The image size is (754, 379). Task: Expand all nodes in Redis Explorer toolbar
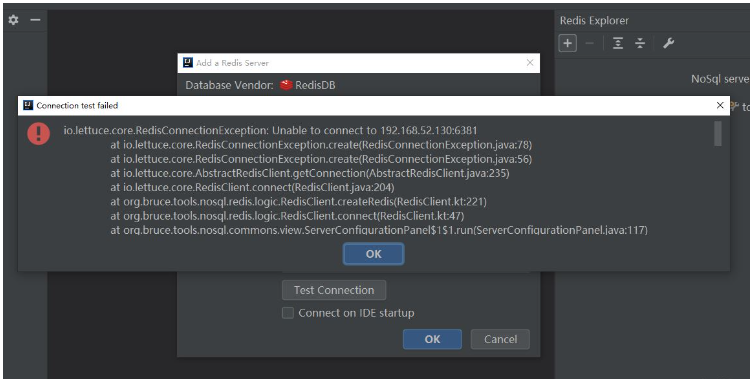(x=618, y=43)
